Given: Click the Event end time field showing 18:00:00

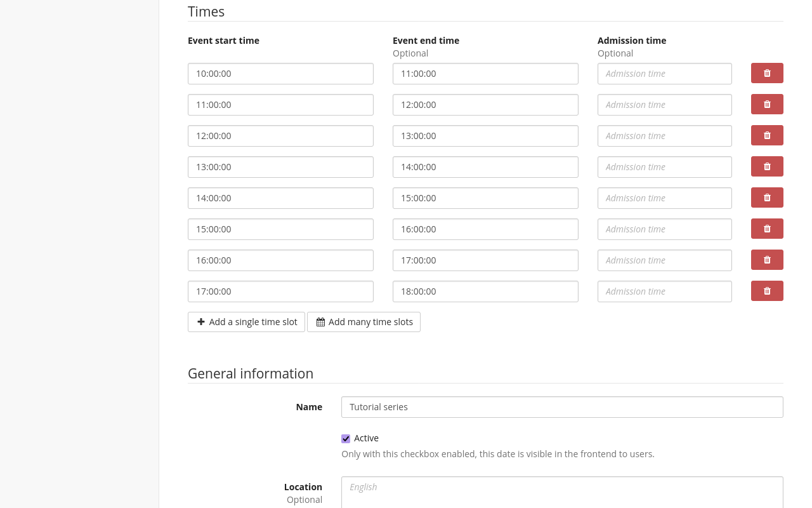Looking at the screenshot, I should [x=485, y=291].
